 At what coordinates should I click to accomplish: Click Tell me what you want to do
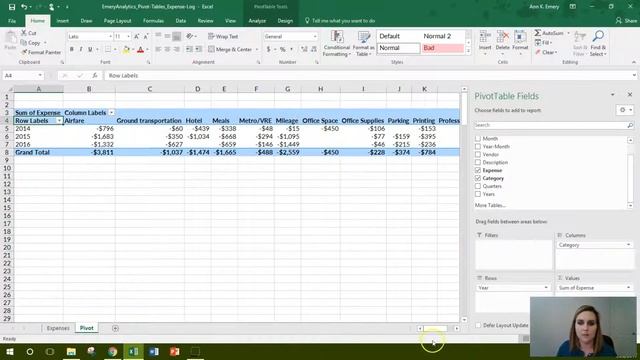click(340, 21)
